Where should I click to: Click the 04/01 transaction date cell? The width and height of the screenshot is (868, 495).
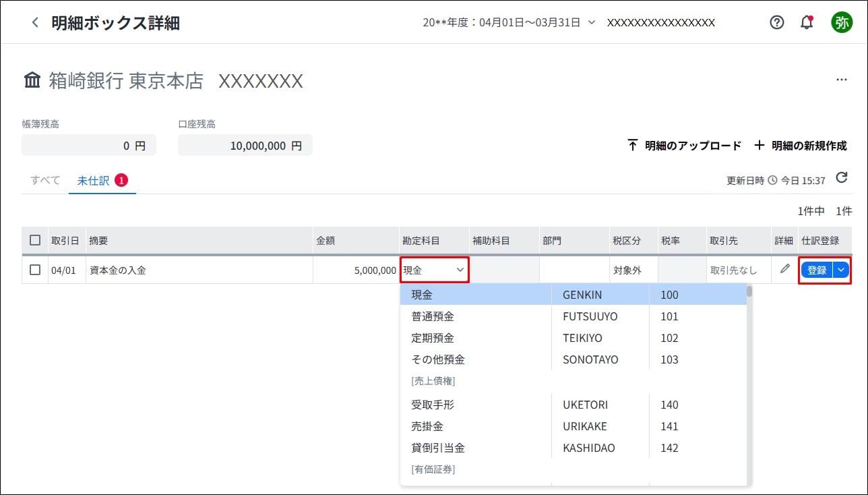point(67,270)
